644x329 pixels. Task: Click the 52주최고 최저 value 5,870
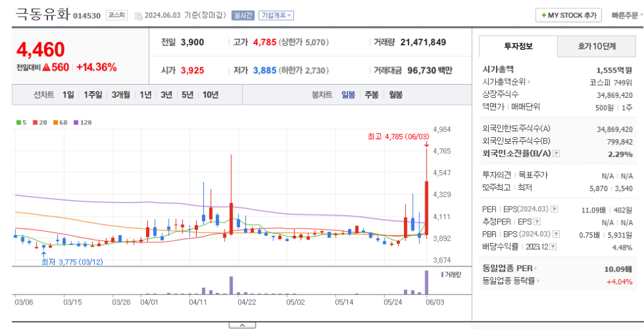pyautogui.click(x=599, y=188)
